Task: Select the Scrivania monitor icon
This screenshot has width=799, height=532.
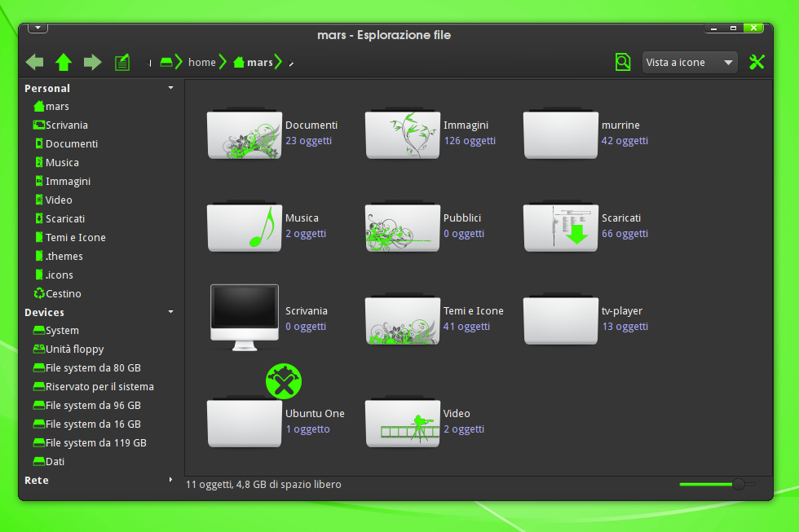Action: tap(245, 318)
